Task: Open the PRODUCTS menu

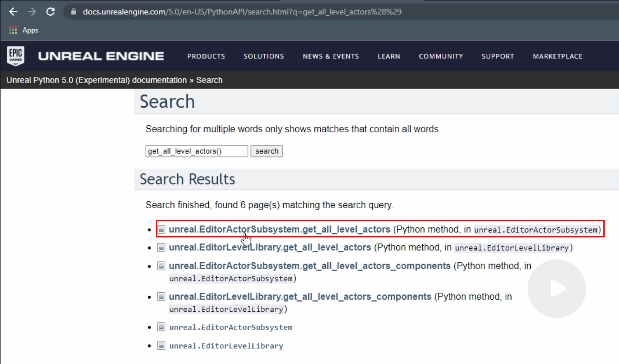Action: (x=206, y=56)
